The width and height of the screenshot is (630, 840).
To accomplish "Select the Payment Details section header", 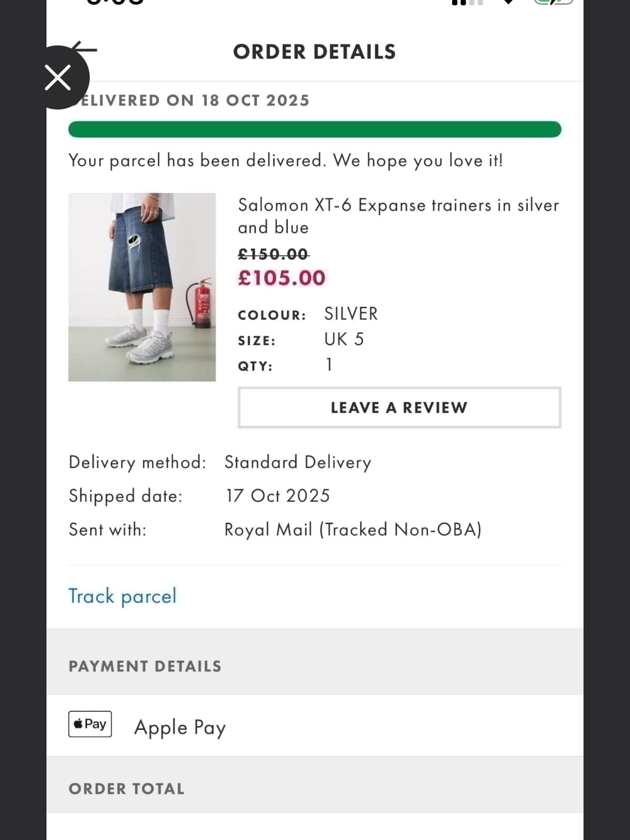I will [145, 666].
